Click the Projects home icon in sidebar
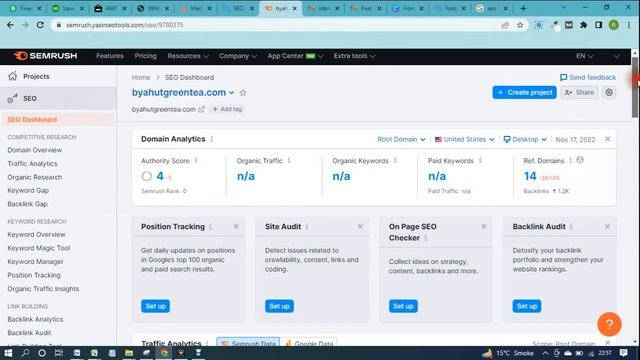The width and height of the screenshot is (640, 360). pos(13,76)
